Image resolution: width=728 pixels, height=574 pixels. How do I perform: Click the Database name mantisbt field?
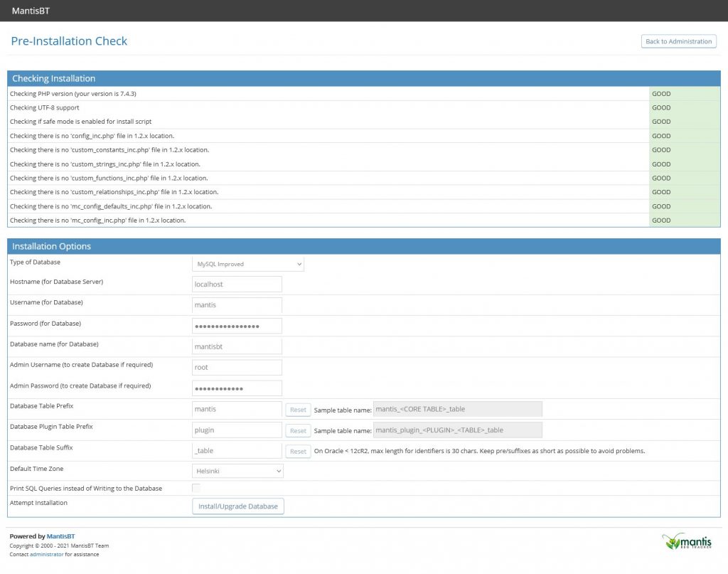click(x=236, y=346)
